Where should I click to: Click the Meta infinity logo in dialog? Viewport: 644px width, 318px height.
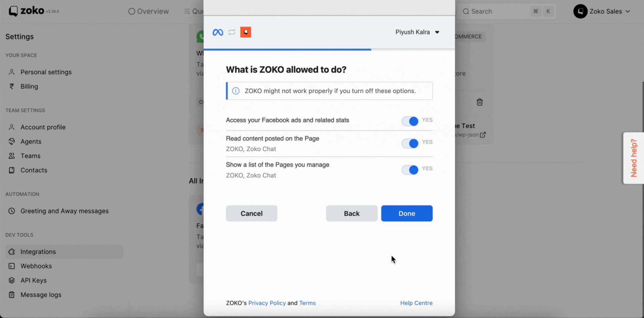point(218,32)
